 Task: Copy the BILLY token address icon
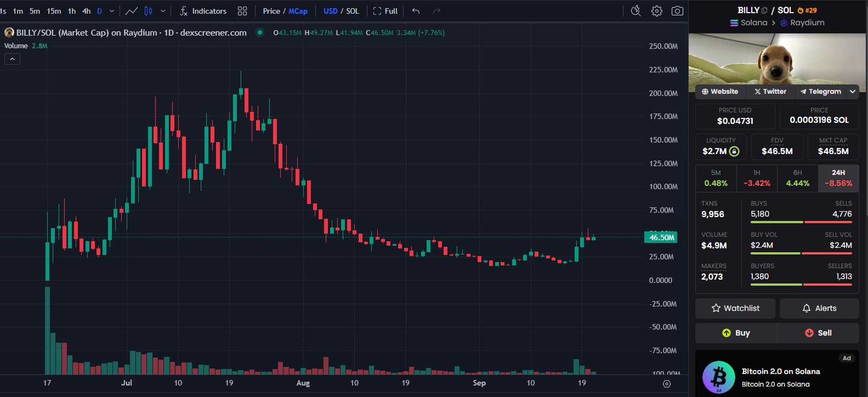(764, 10)
